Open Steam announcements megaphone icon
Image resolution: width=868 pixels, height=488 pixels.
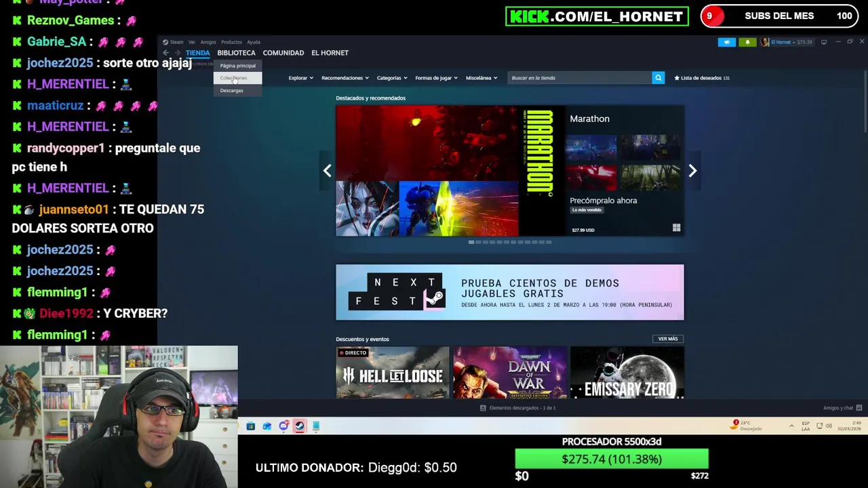[726, 42]
